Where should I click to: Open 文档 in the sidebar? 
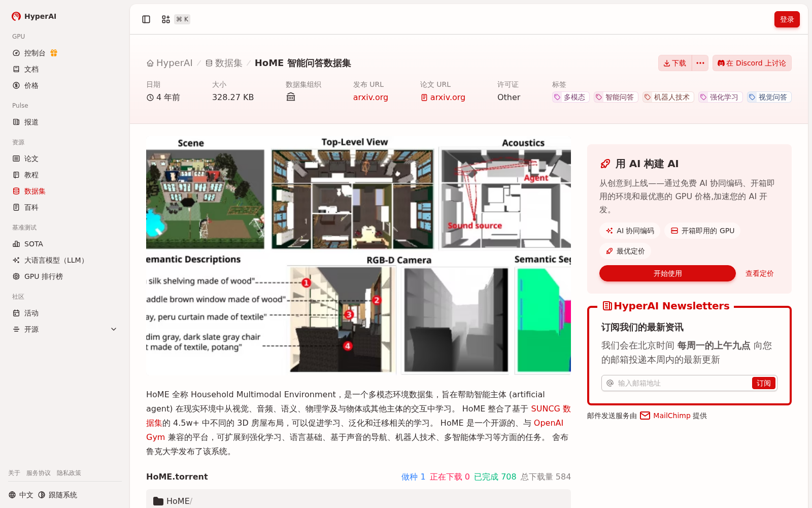65,69
